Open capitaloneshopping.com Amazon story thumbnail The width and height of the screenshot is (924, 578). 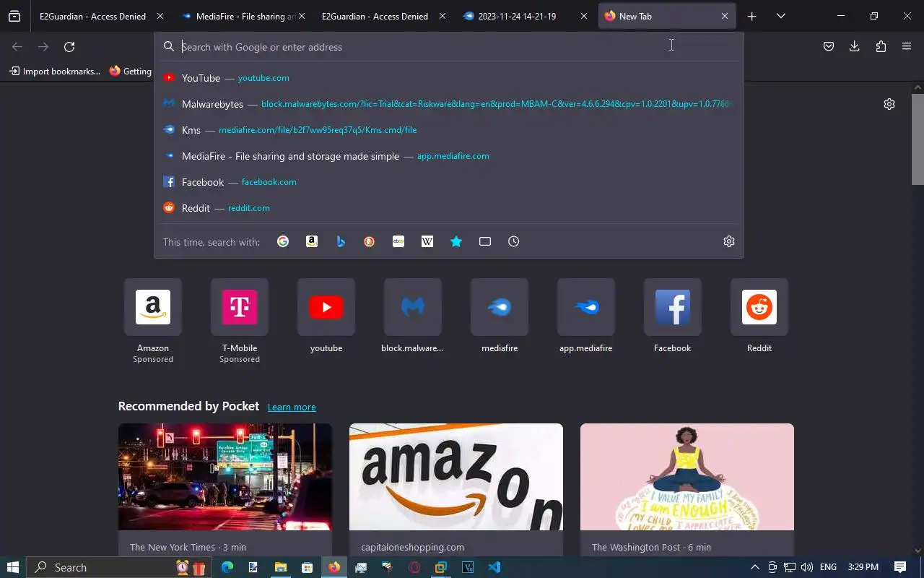click(x=456, y=477)
